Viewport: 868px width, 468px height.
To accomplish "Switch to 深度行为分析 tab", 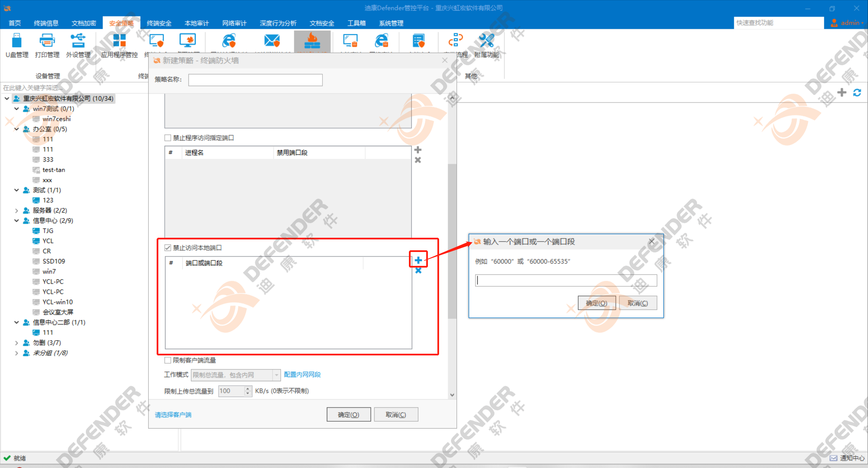I will pyautogui.click(x=278, y=23).
